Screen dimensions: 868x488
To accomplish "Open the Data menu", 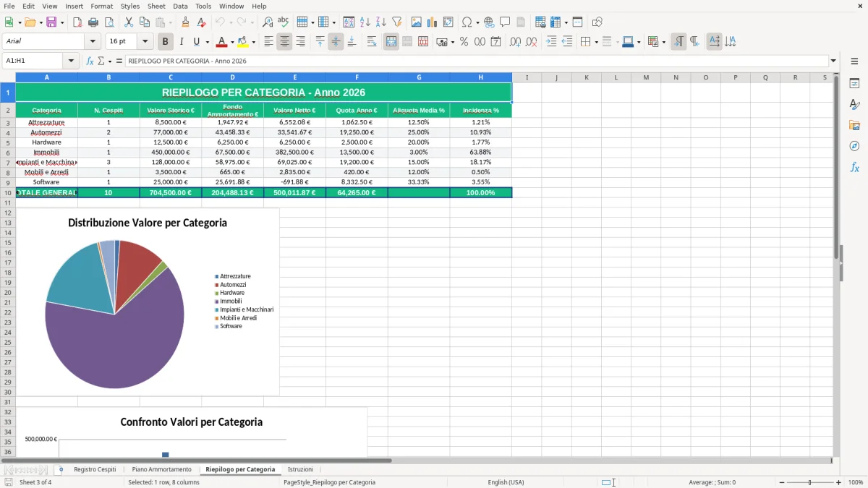I will 179,6.
